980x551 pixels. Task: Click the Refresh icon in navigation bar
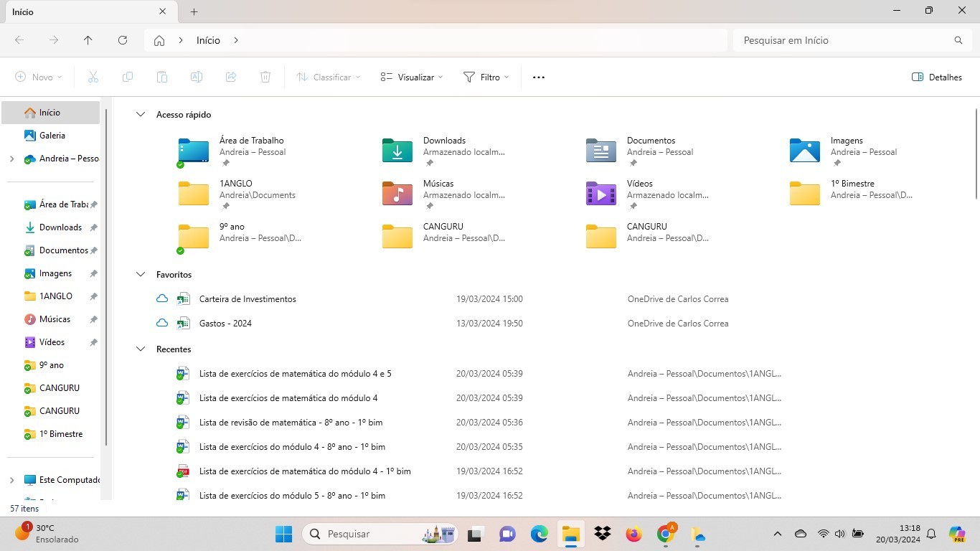click(x=123, y=40)
